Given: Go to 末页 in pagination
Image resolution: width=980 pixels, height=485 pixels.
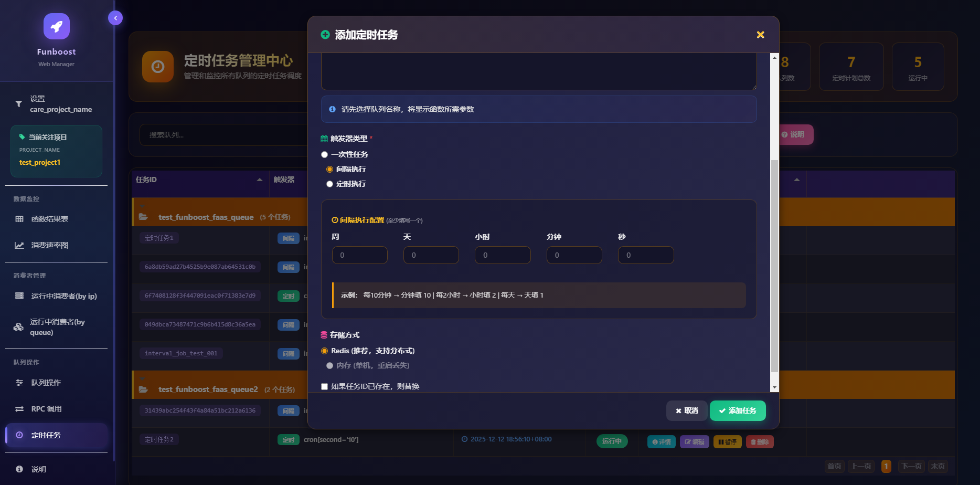Looking at the screenshot, I should click(x=938, y=466).
